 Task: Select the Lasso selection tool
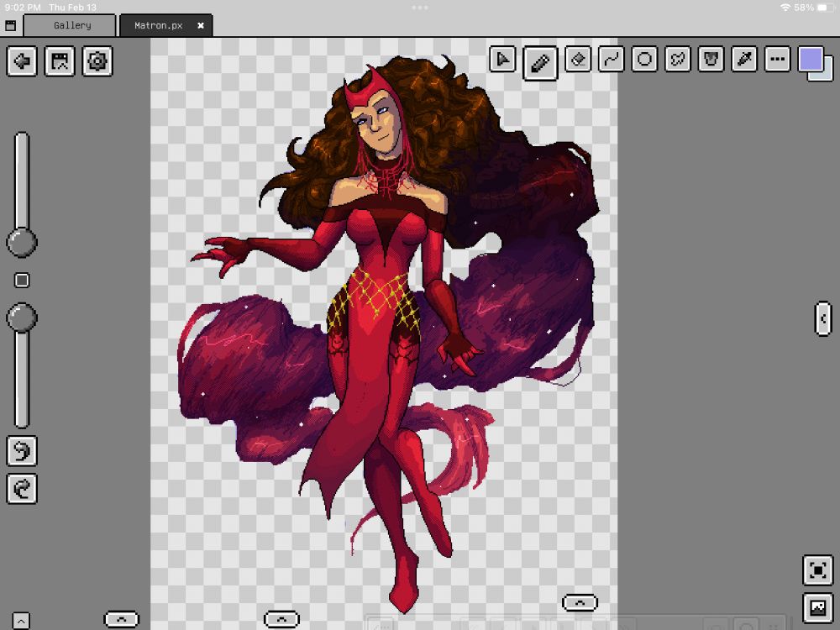click(678, 60)
